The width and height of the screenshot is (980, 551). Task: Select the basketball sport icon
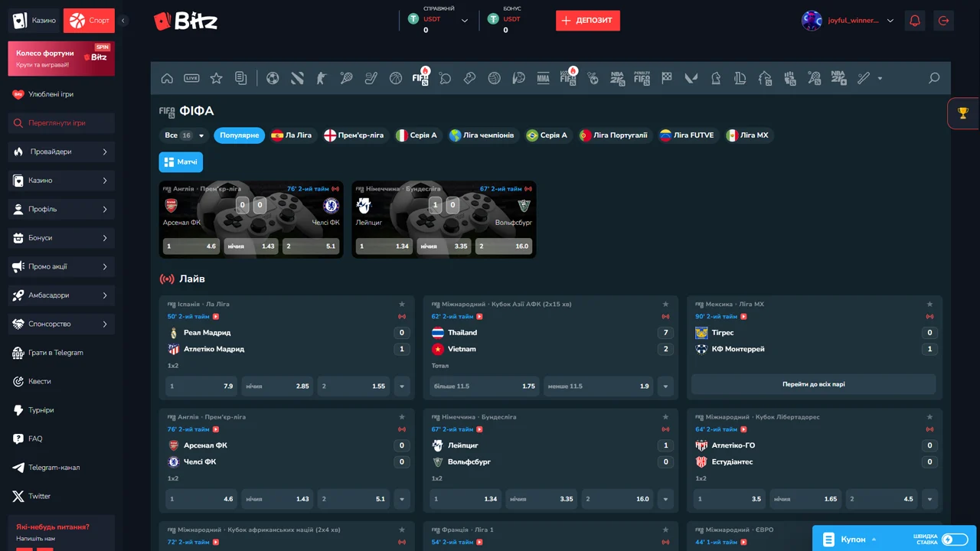395,78
